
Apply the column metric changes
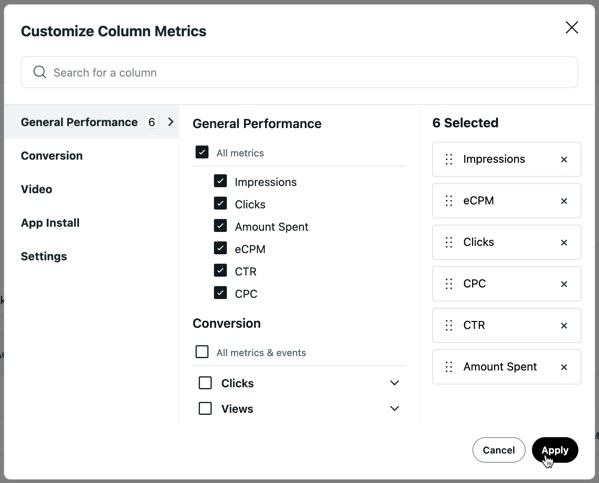pyautogui.click(x=555, y=450)
